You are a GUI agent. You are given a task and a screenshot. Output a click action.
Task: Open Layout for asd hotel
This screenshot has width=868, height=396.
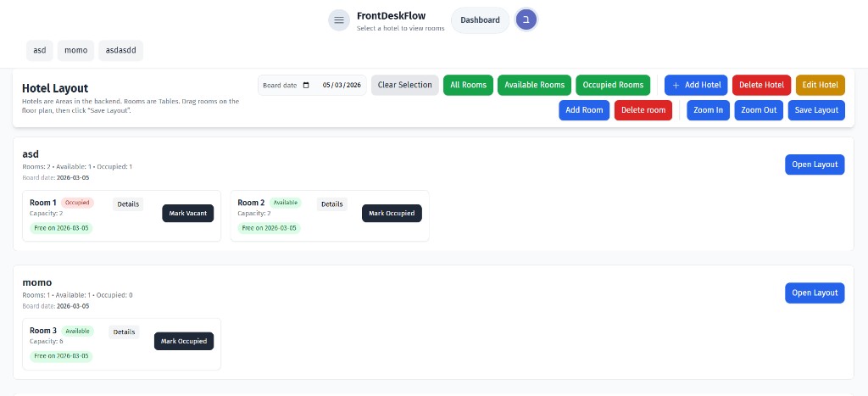[814, 165]
